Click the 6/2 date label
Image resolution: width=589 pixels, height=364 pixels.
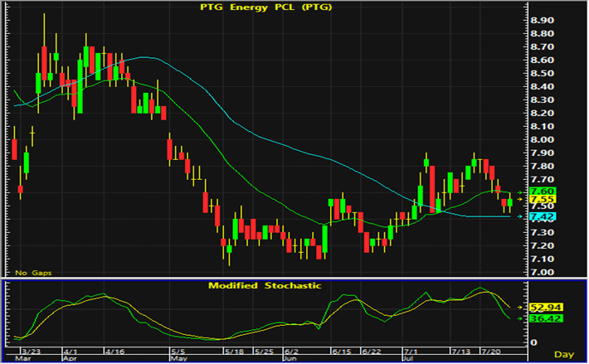(x=291, y=352)
